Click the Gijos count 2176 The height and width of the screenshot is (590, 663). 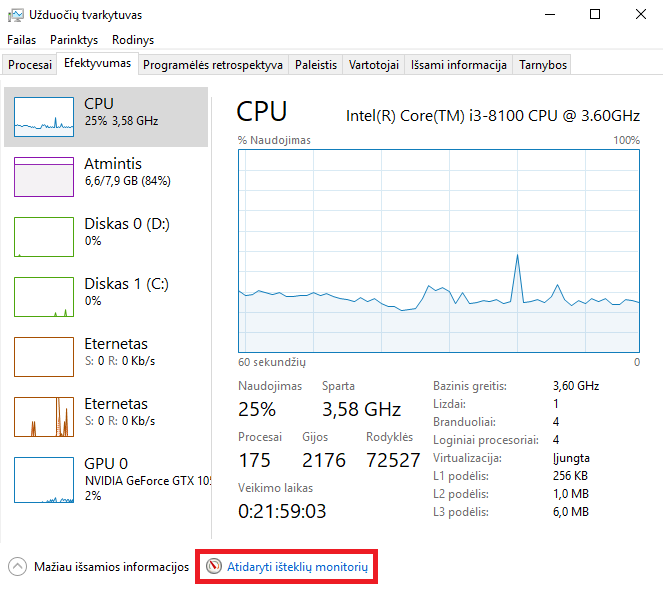324,460
